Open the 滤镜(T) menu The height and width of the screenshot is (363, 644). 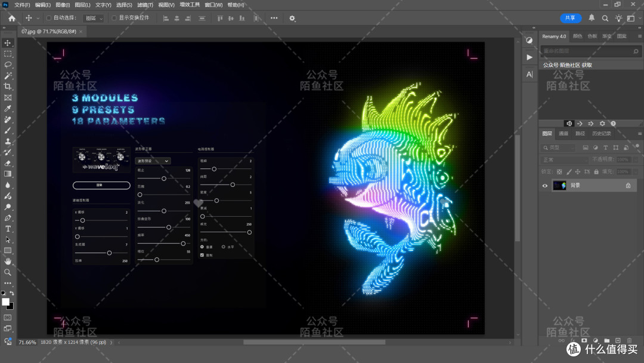[145, 5]
